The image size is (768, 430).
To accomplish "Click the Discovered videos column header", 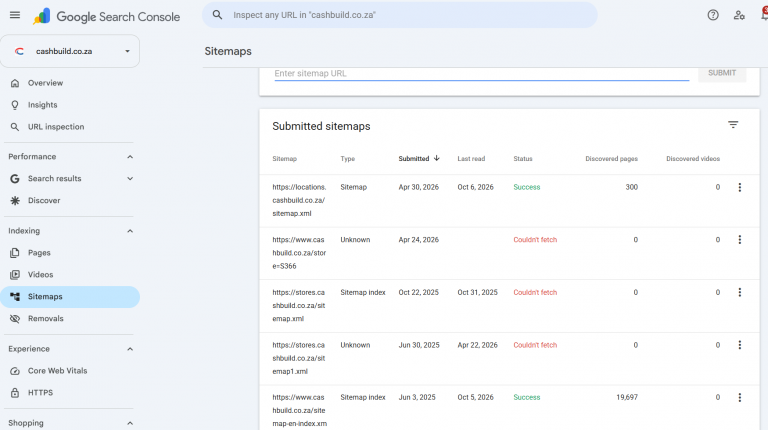I will (x=693, y=159).
